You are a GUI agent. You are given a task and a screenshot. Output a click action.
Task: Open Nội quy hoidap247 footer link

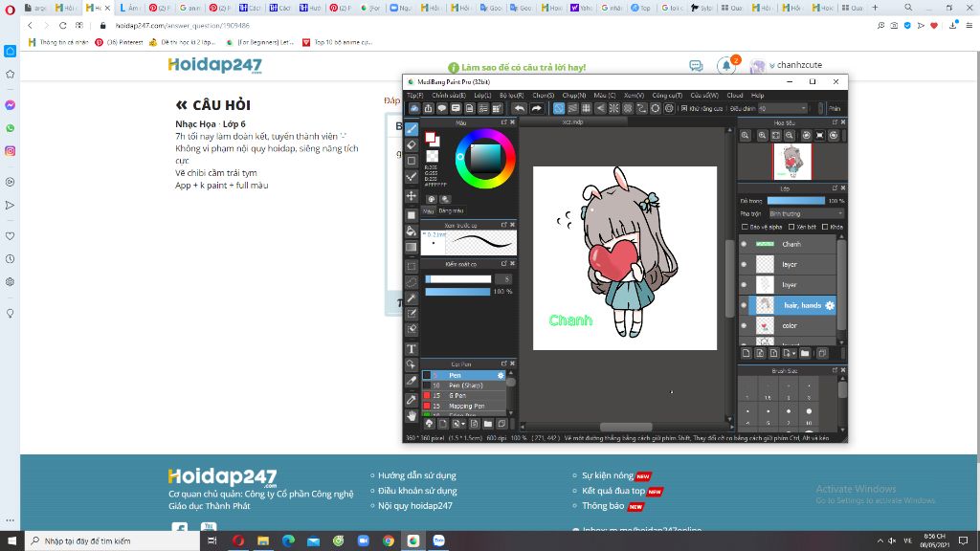[x=415, y=505]
